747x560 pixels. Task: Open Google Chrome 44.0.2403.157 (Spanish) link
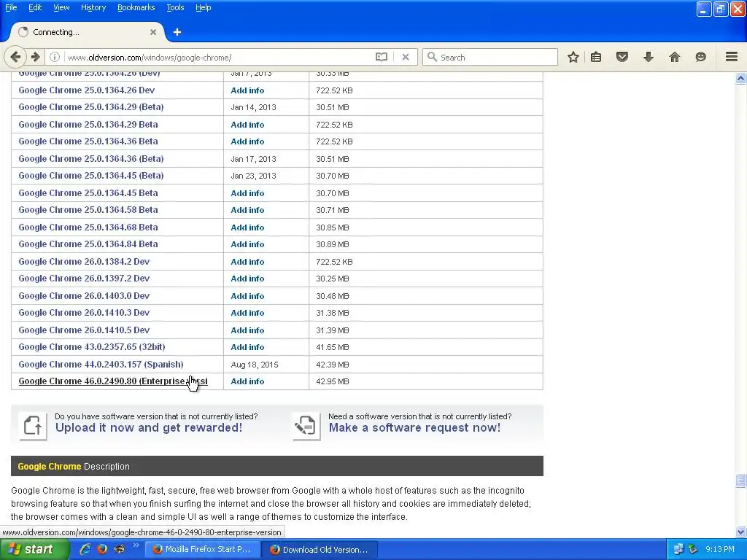(x=101, y=365)
